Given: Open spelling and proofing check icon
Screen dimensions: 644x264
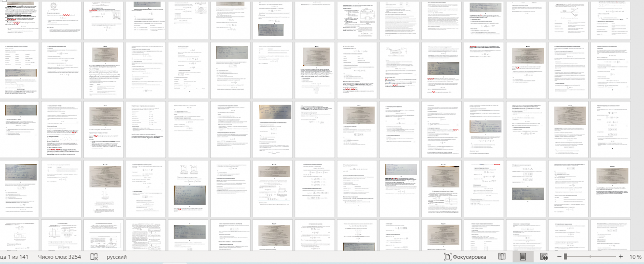Looking at the screenshot, I should pyautogui.click(x=94, y=257).
